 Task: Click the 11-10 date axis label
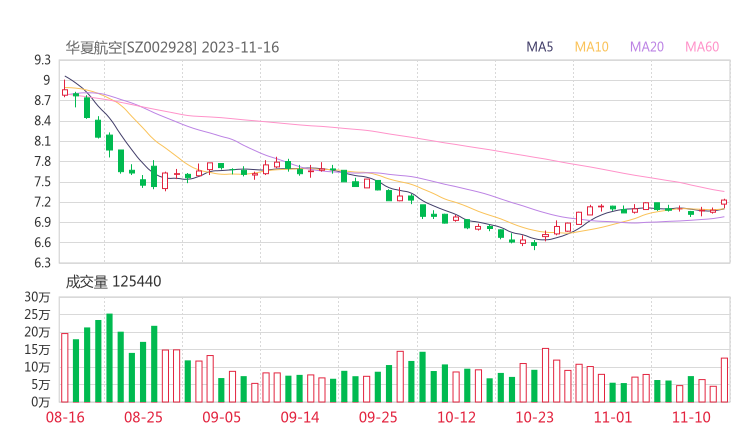point(691,417)
